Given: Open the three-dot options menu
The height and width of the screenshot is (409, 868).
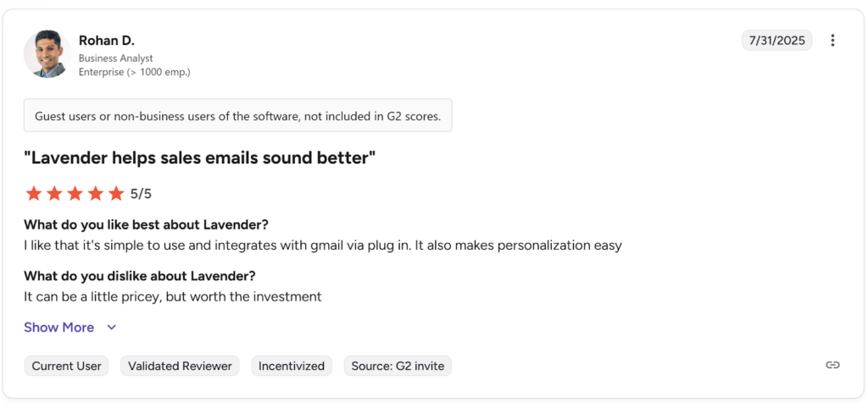Looking at the screenshot, I should click(832, 41).
